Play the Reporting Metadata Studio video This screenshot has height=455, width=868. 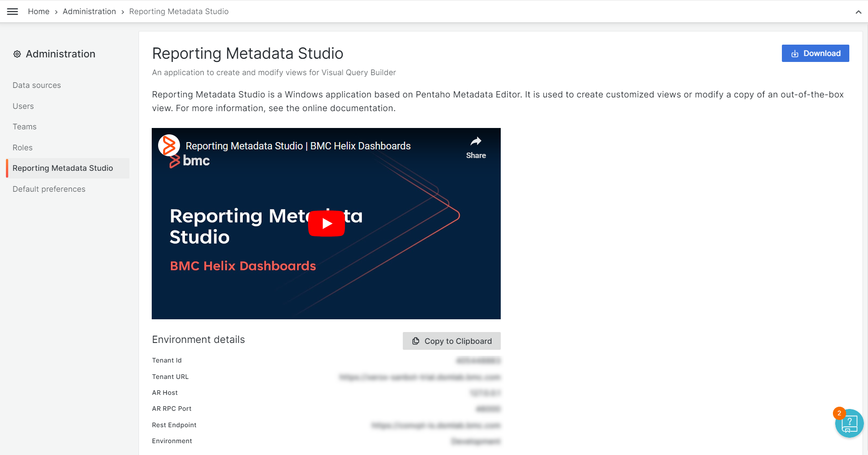[327, 223]
